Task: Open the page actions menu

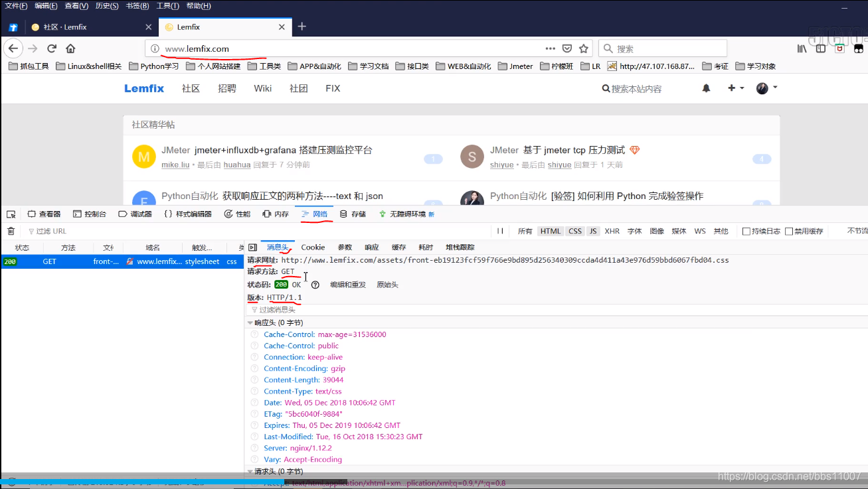Action: [x=550, y=48]
